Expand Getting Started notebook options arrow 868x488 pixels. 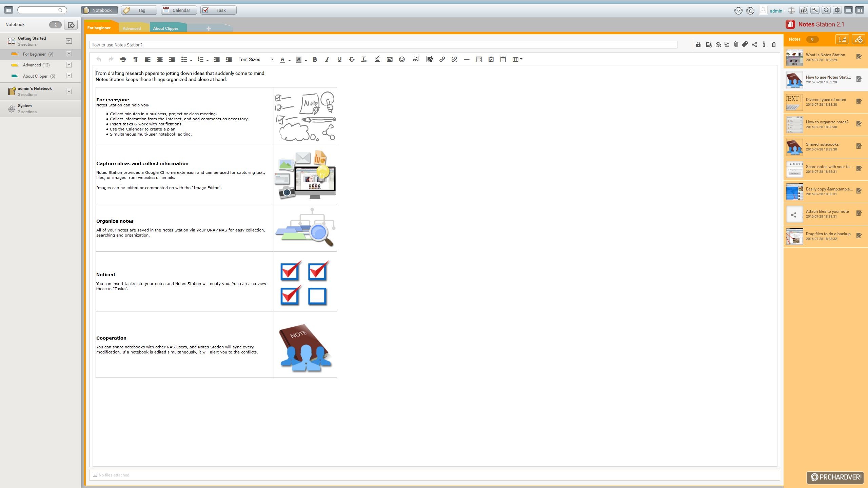(x=69, y=41)
